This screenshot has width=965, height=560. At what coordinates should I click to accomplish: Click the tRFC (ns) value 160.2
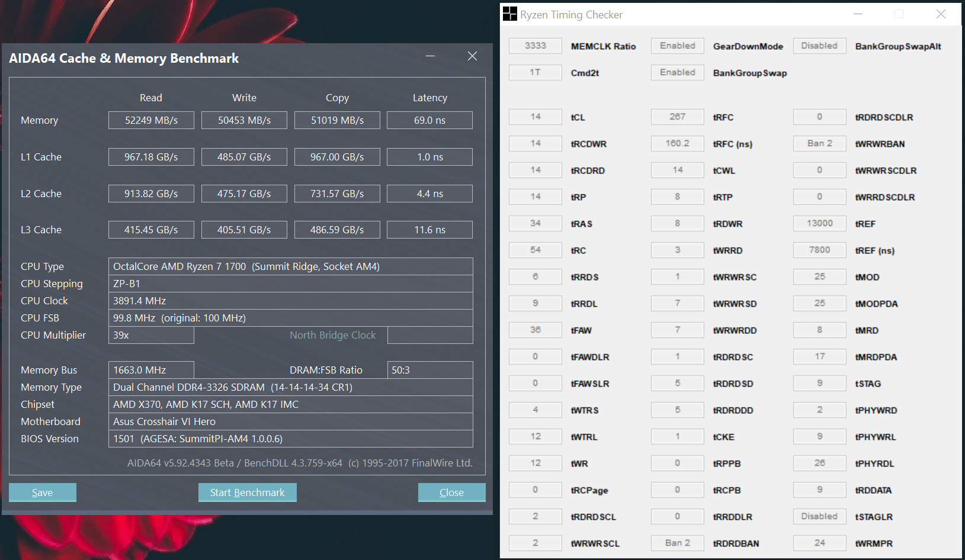coord(678,143)
